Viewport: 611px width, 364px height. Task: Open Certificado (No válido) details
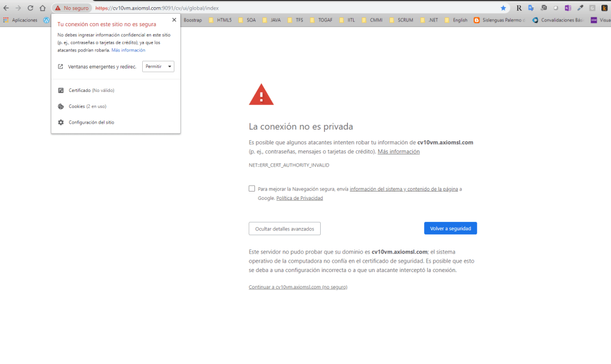tap(91, 90)
